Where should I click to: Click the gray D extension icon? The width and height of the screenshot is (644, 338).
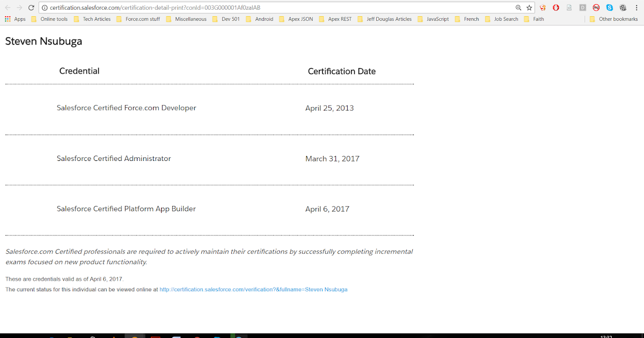pyautogui.click(x=583, y=8)
